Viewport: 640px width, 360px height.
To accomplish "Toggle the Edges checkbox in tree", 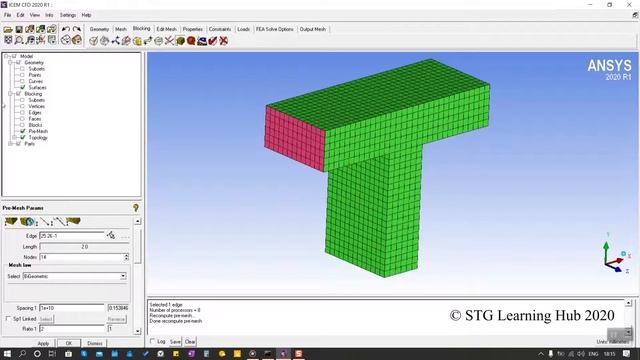I will tap(23, 112).
